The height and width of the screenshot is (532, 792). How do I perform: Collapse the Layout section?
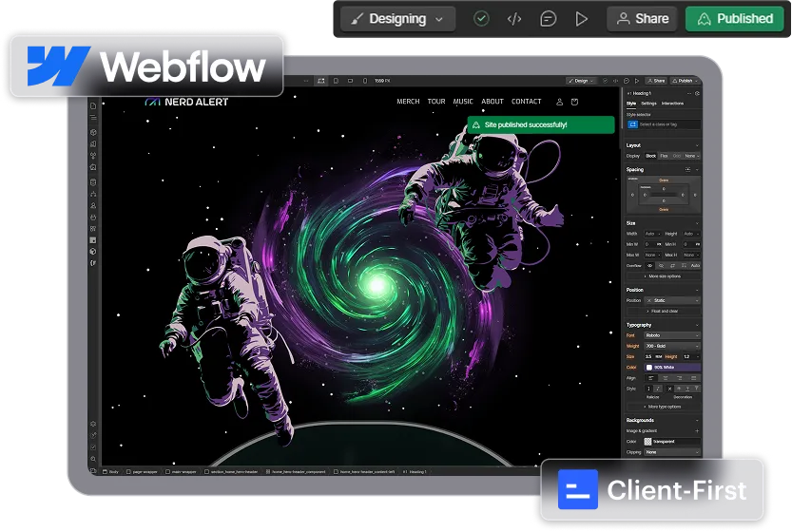[697, 145]
